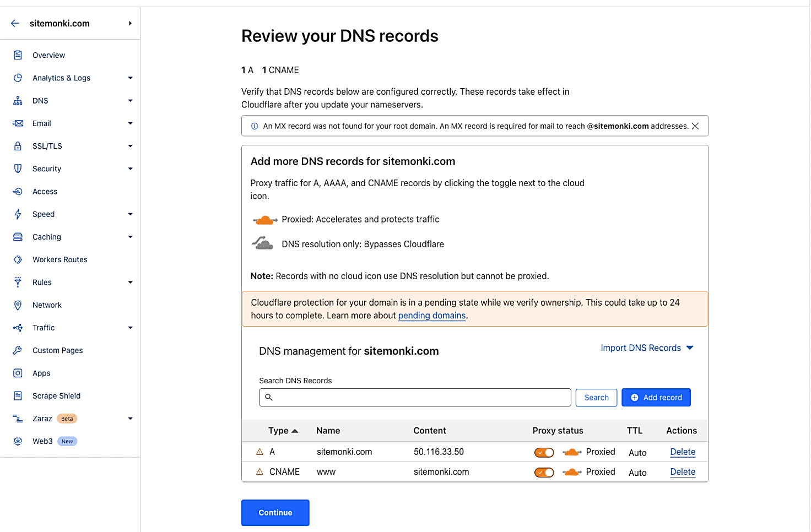The width and height of the screenshot is (811, 532).
Task: Open the Import DNS Records dropdown
Action: 647,348
